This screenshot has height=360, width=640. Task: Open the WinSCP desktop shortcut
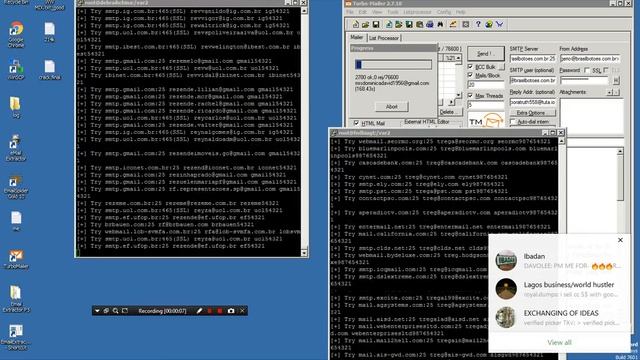pyautogui.click(x=16, y=69)
